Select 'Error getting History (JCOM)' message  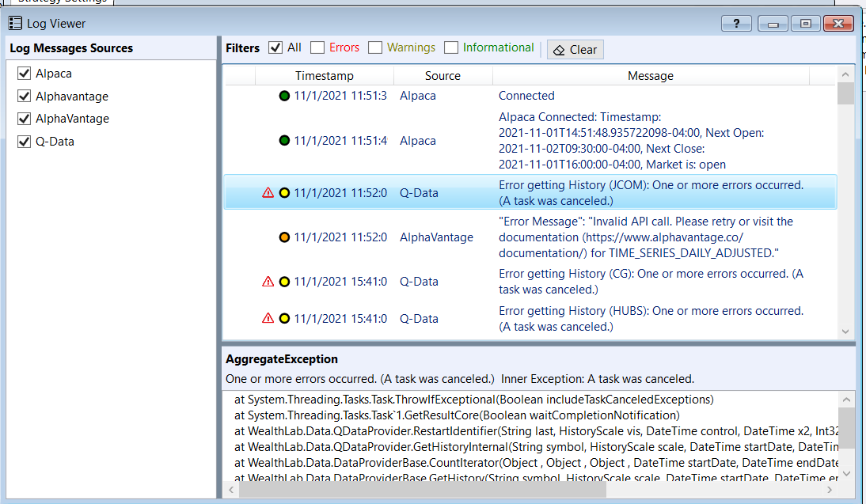coord(530,192)
